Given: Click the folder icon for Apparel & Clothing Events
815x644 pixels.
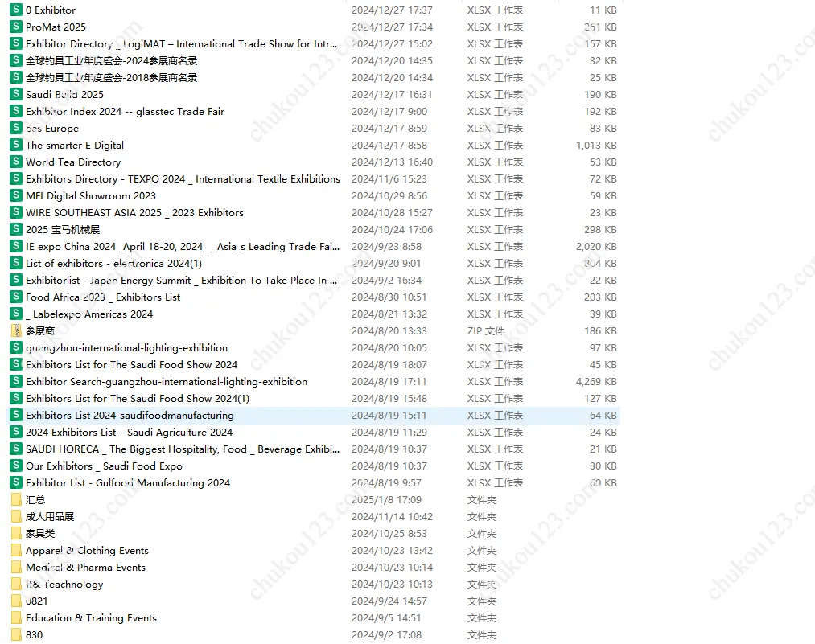Looking at the screenshot, I should [16, 551].
